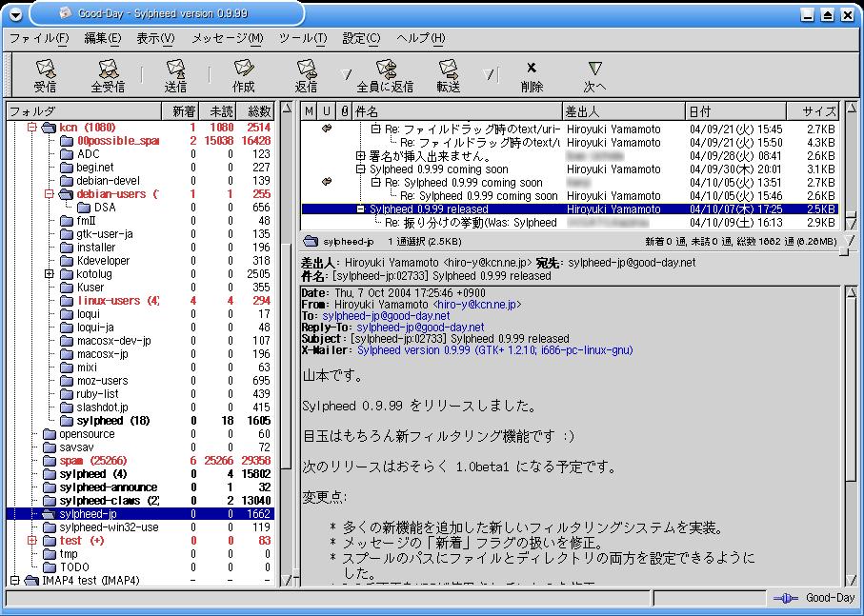The image size is (864, 616).
Task: Click the folder icon next to begi.net
Action: (x=67, y=168)
